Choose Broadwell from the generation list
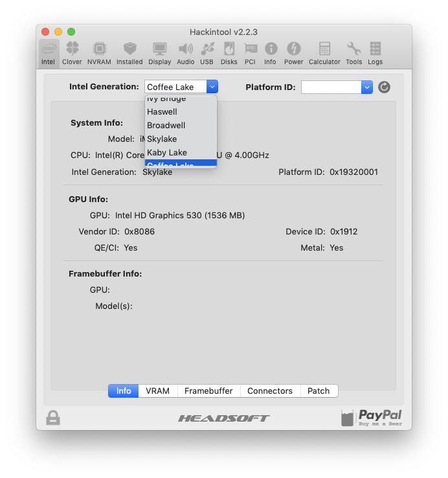 (181, 125)
